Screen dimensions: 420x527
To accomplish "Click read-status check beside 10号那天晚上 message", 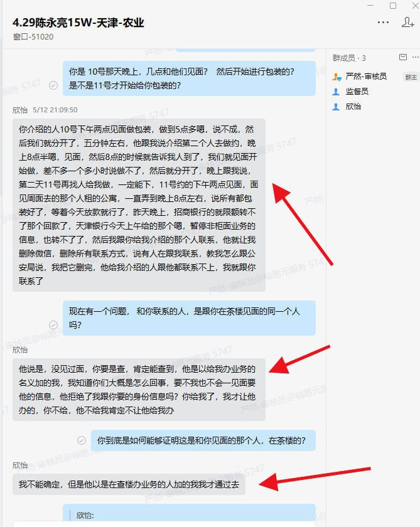I will coord(53,85).
